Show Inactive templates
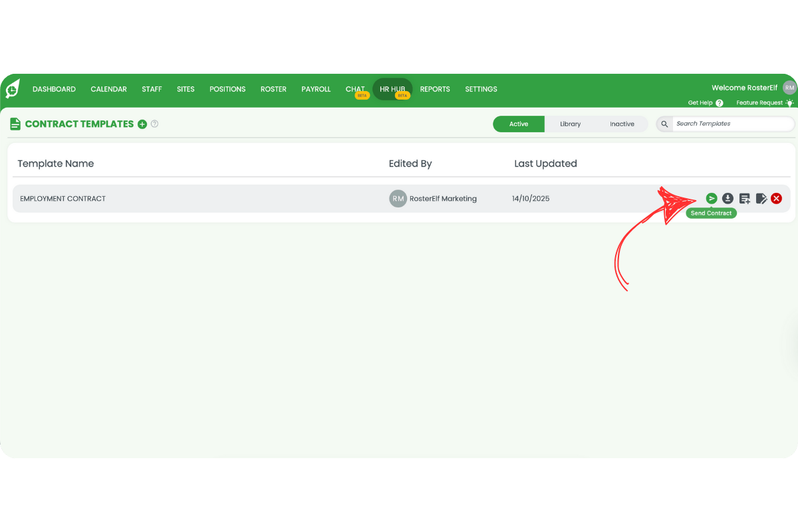 point(622,124)
